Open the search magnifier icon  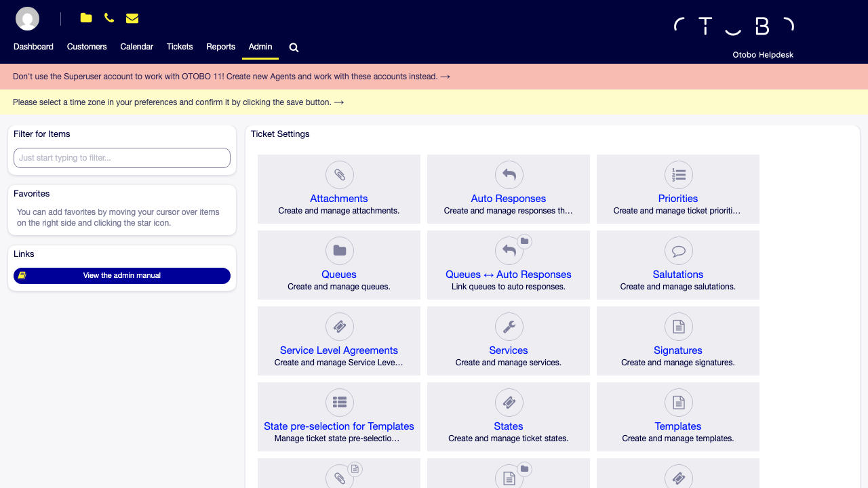point(294,47)
